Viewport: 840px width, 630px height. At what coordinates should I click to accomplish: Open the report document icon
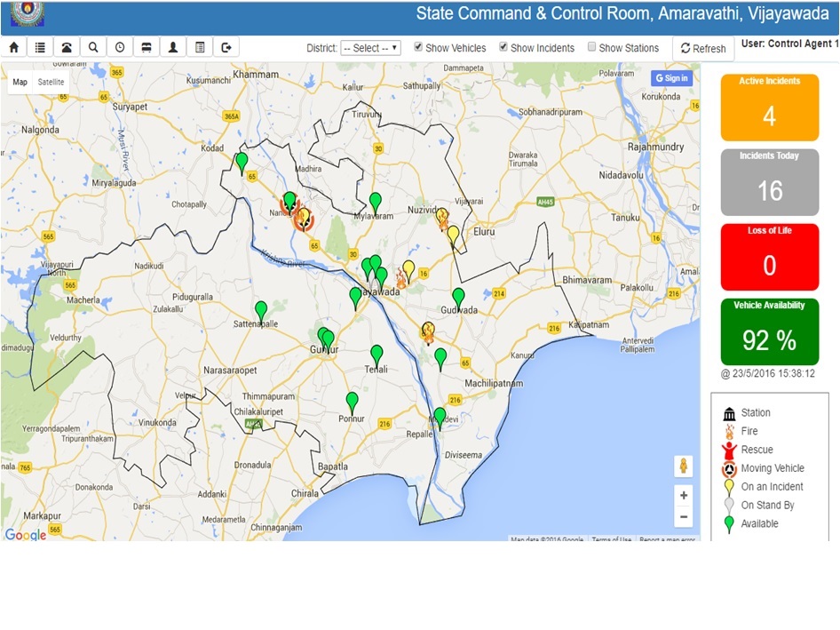200,48
